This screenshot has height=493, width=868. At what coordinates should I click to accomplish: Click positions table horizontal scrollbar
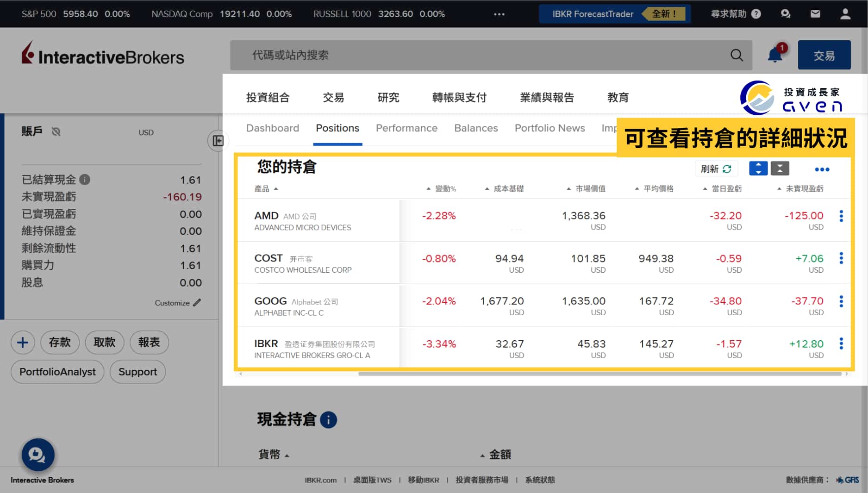click(599, 374)
